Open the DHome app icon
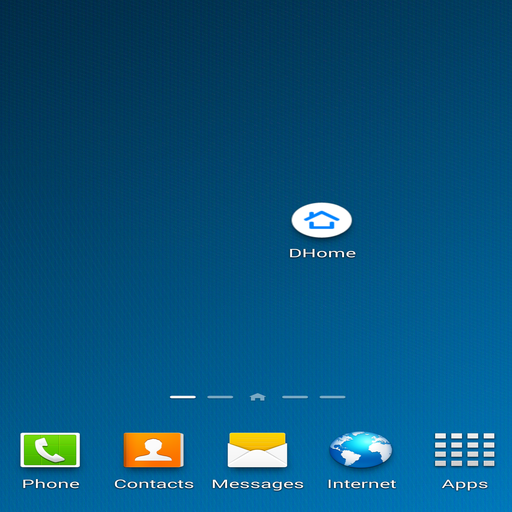Viewport: 512px width, 512px height. (x=322, y=220)
